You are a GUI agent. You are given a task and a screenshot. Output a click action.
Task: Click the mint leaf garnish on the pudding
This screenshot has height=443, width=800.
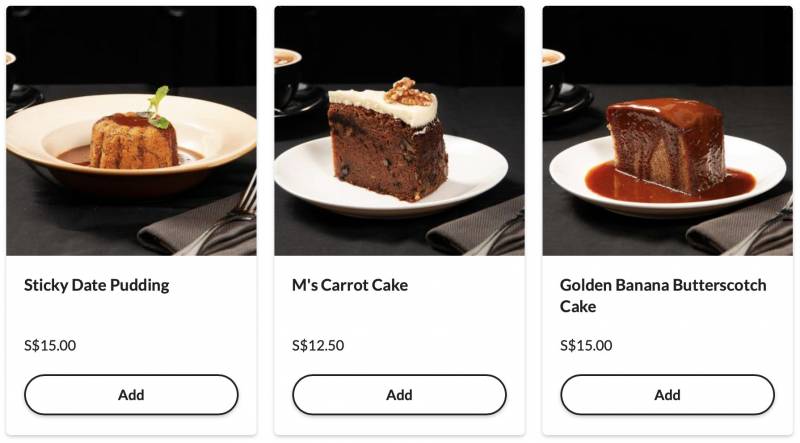point(159,107)
